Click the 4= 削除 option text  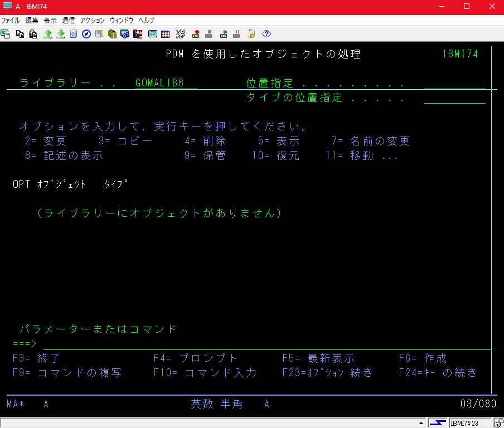205,141
